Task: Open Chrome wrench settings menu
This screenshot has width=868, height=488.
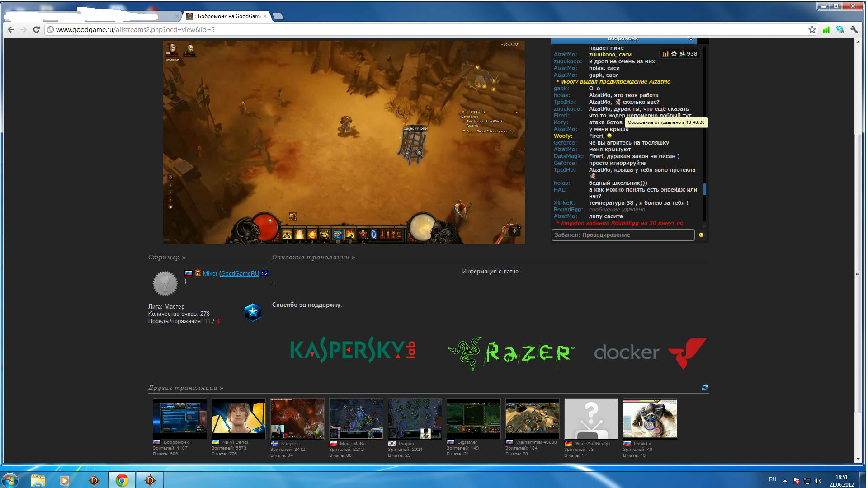Action: pos(854,30)
